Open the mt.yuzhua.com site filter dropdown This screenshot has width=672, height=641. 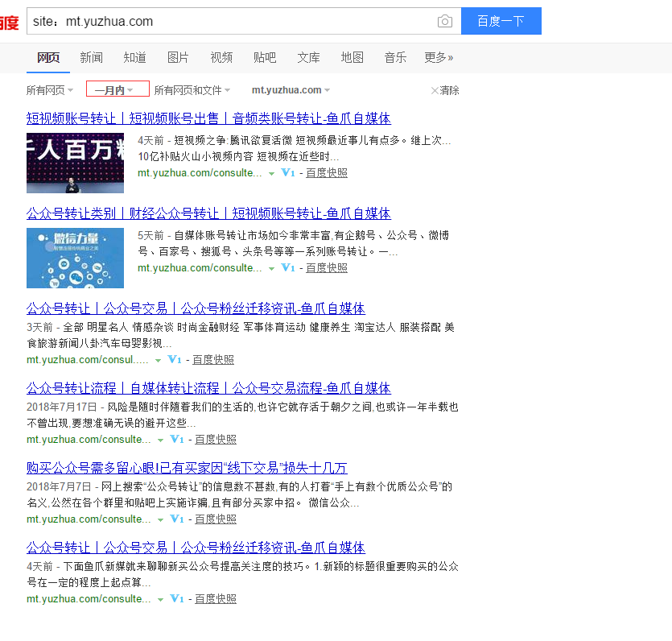point(291,90)
